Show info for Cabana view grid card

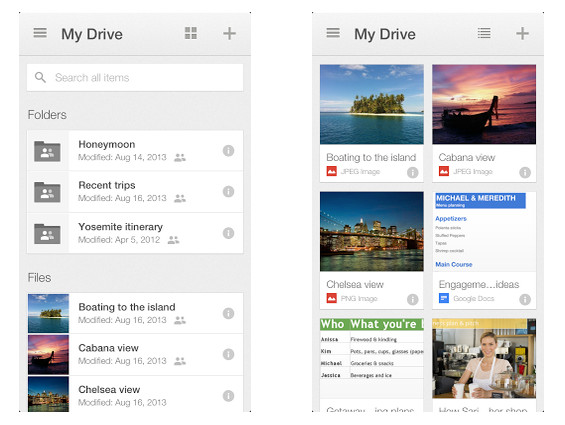(525, 173)
